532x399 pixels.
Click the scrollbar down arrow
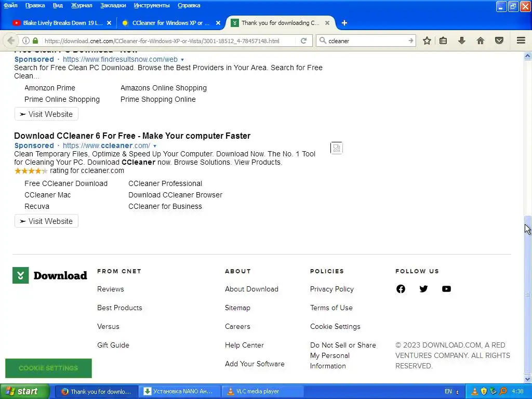[x=527, y=379]
